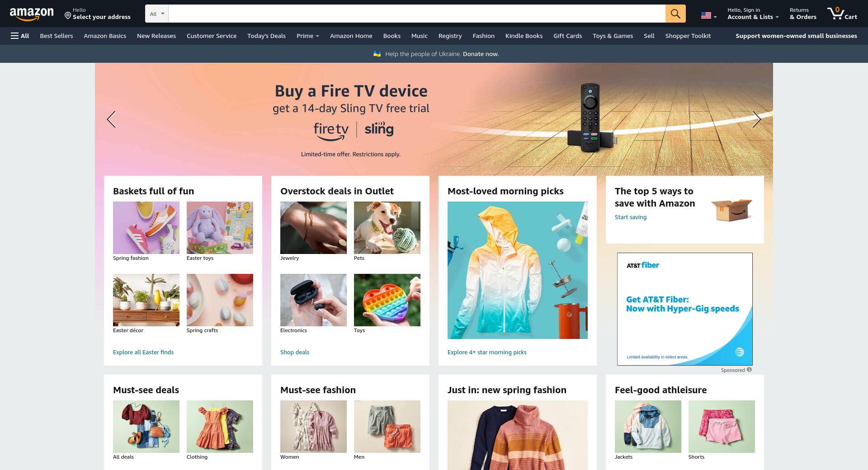Open Today's Deals in navigation bar
The height and width of the screenshot is (470, 868).
[266, 36]
